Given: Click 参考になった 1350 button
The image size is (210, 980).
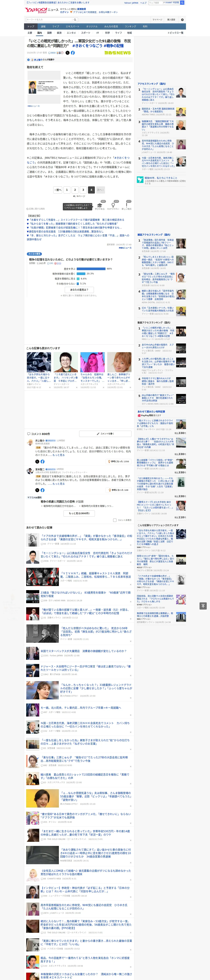Looking at the screenshot, I should click(x=119, y=461).
